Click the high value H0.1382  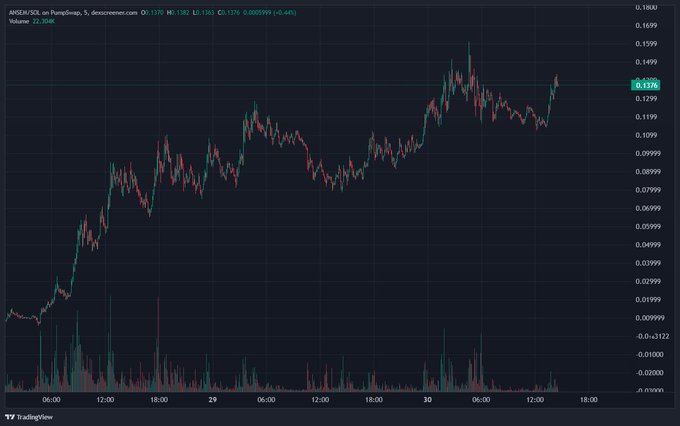(x=178, y=13)
